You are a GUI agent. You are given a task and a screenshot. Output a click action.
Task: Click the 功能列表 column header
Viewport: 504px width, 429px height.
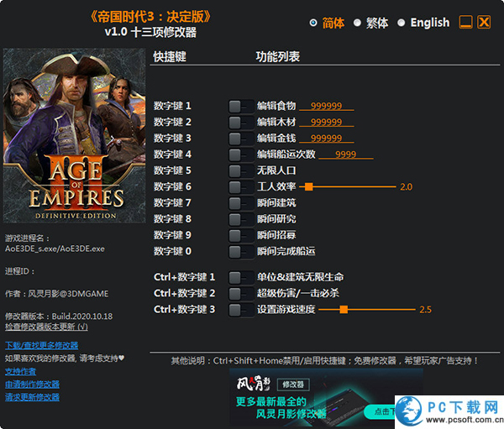(x=278, y=57)
